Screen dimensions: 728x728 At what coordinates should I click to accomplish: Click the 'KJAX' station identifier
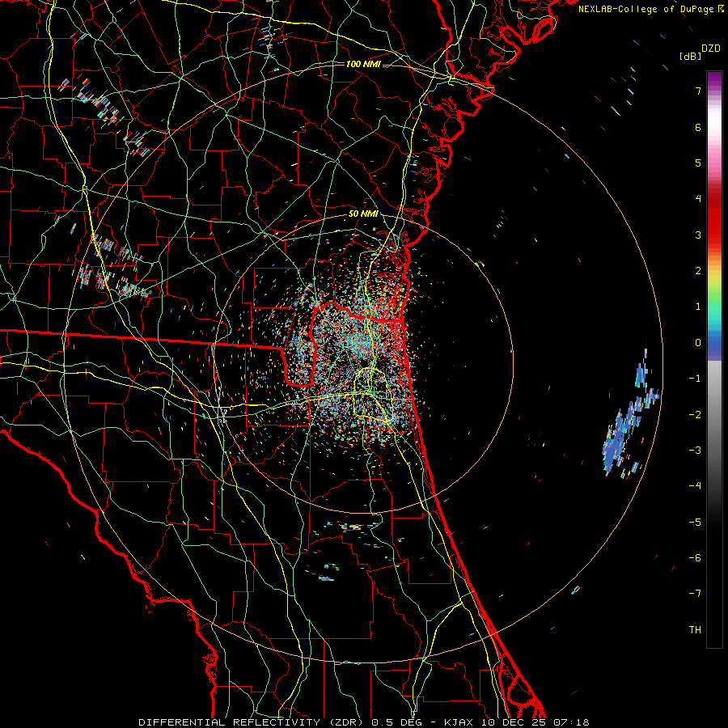(459, 722)
